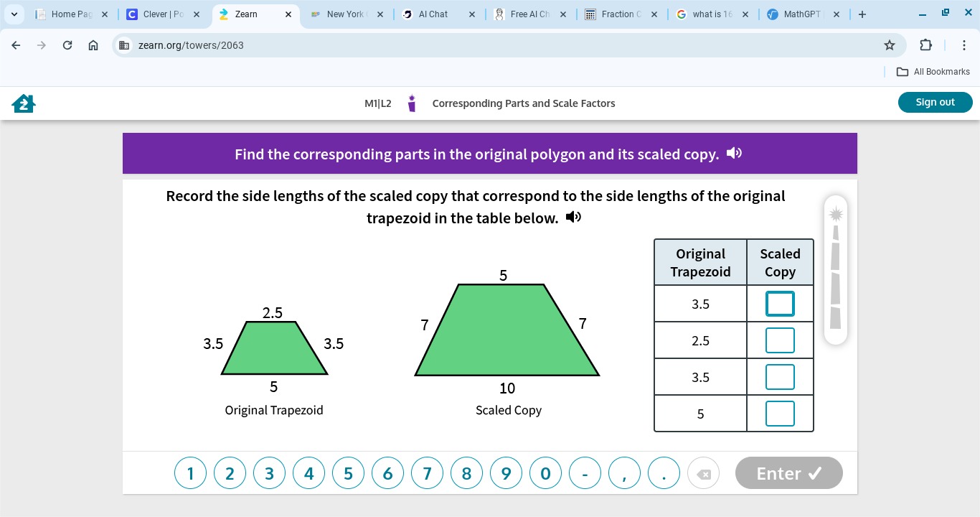Viewport: 980px width, 517px height.
Task: Open a new browser tab
Action: [862, 14]
